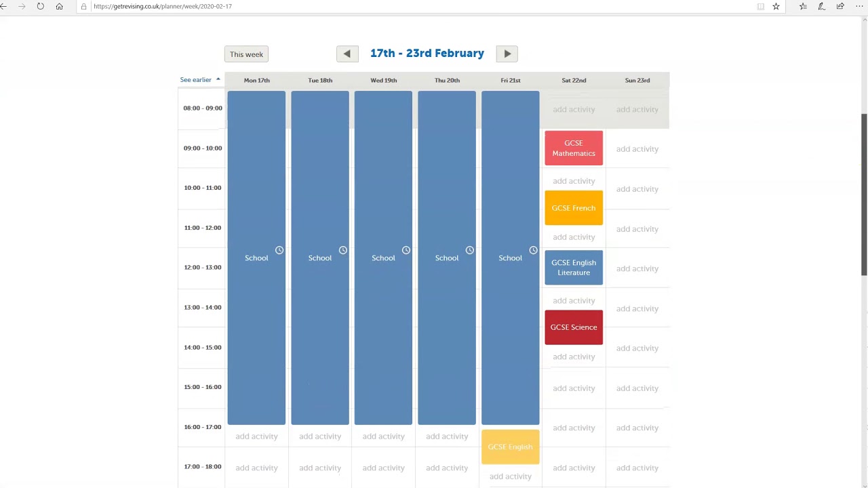This screenshot has height=488, width=868.
Task: Add activity on Sunday 14:00 - 15:00
Action: pos(637,348)
